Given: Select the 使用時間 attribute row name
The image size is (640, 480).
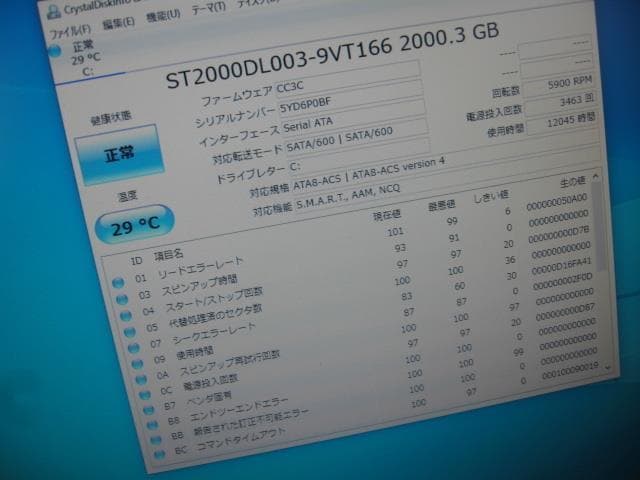Looking at the screenshot, I should pos(195,353).
